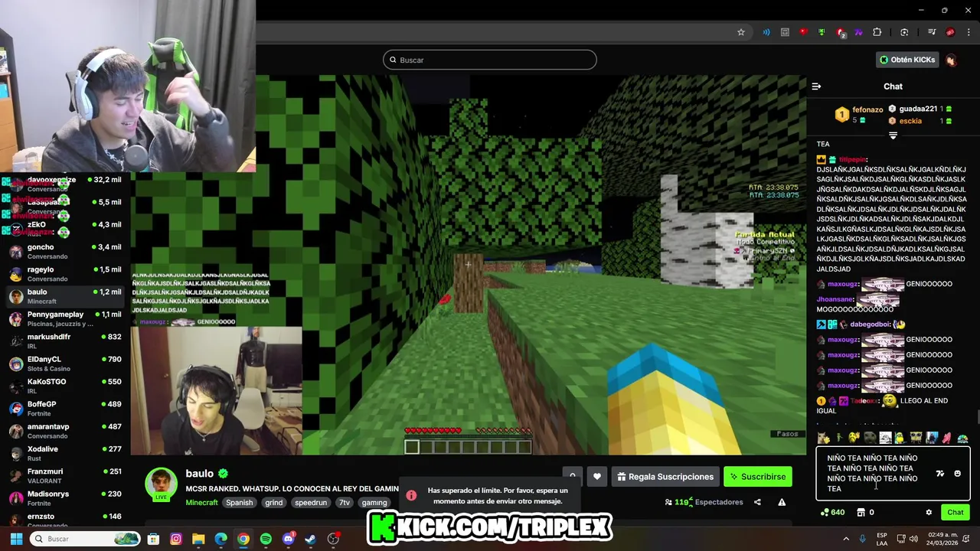Image resolution: width=980 pixels, height=551 pixels.
Task: Open Franzmuri channel in sidebar
Action: pyautogui.click(x=64, y=475)
